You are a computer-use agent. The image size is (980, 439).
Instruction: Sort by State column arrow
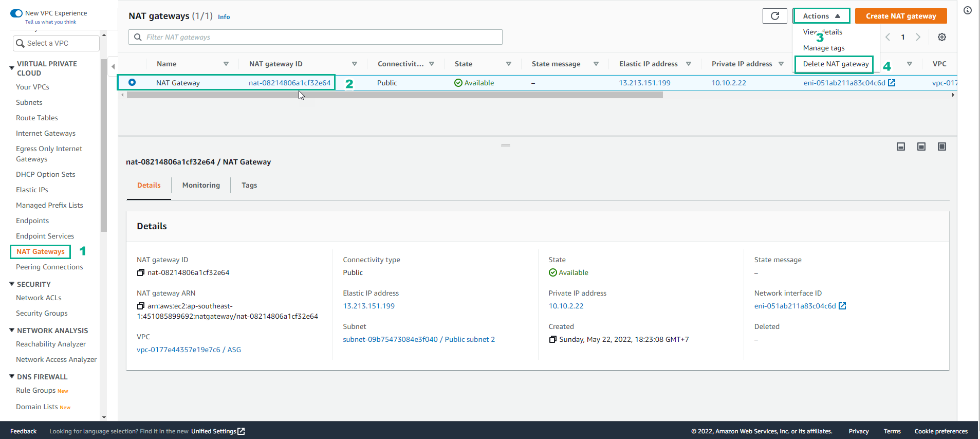pos(508,64)
